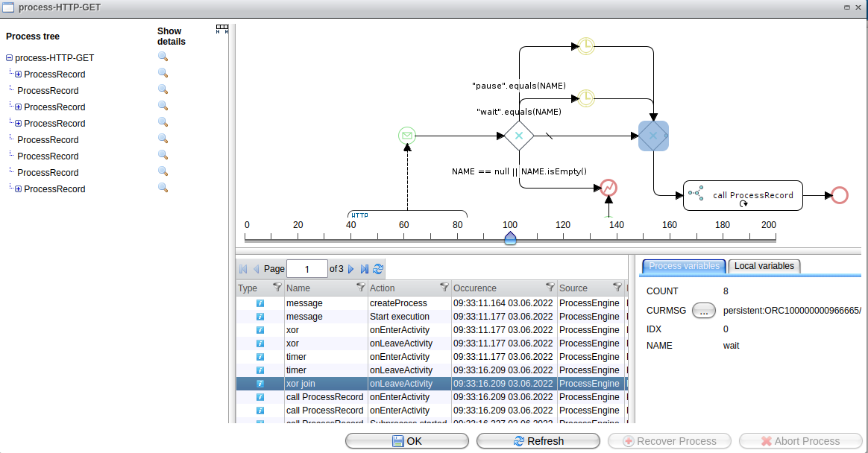This screenshot has width=868, height=453.
Task: Click the info icon of the message Start execution row
Action: [x=260, y=317]
